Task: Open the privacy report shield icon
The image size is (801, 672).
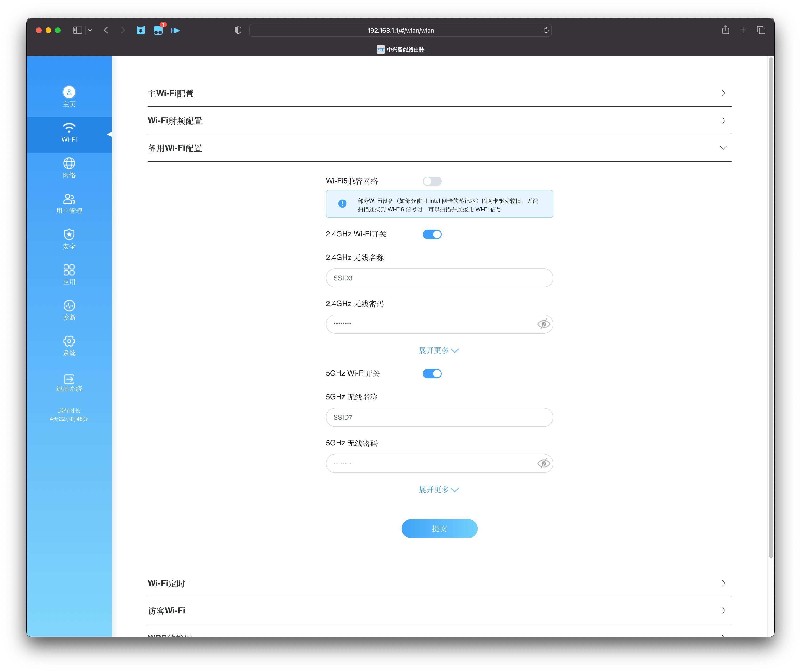Action: tap(238, 30)
